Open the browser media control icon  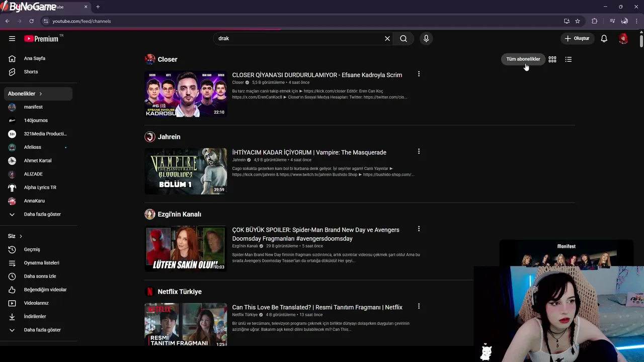(x=612, y=21)
